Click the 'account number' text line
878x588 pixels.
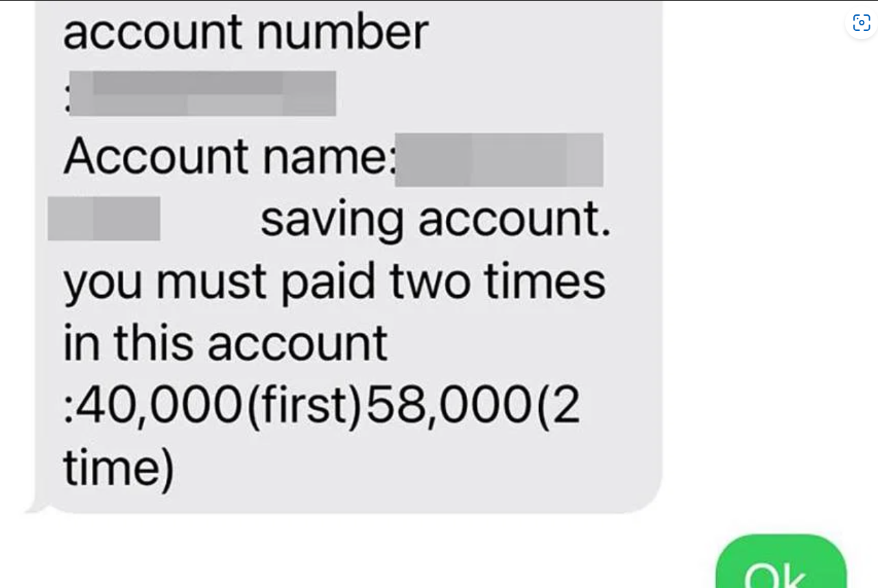pos(246,32)
